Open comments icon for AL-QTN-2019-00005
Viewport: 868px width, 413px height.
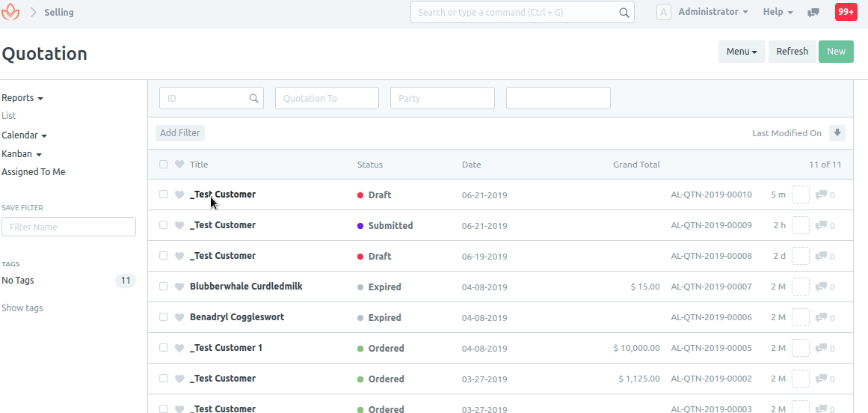click(x=822, y=348)
